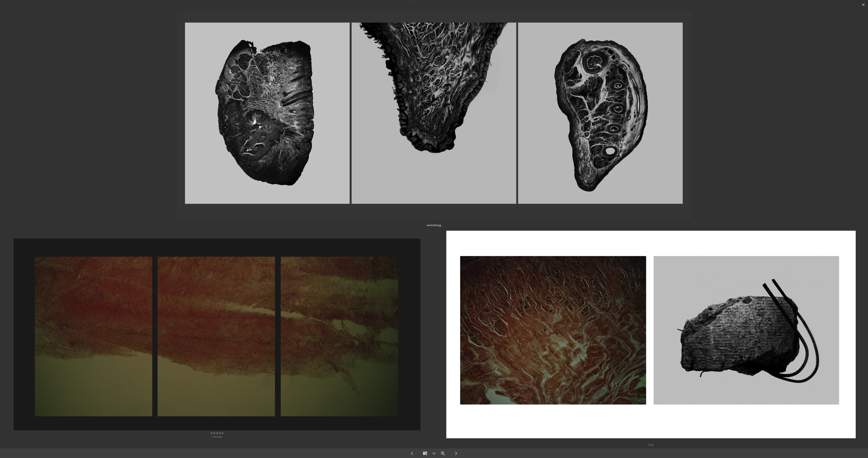Click the zoom in magnifier icon
This screenshot has width=868, height=458.
[443, 453]
